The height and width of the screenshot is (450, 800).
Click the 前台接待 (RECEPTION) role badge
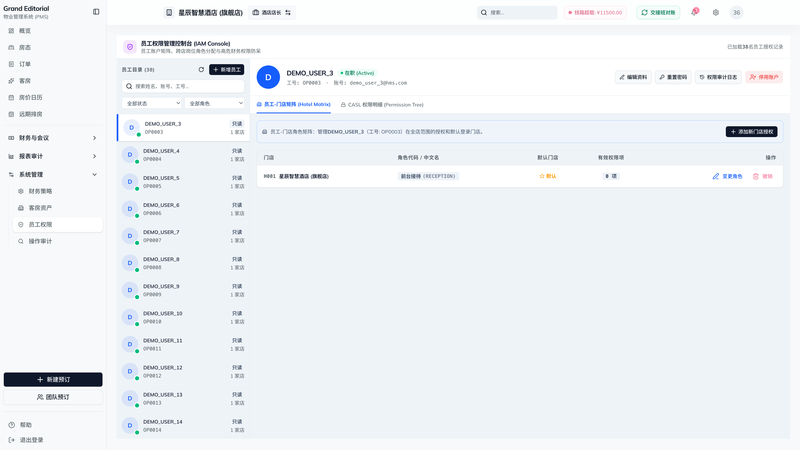tap(428, 176)
